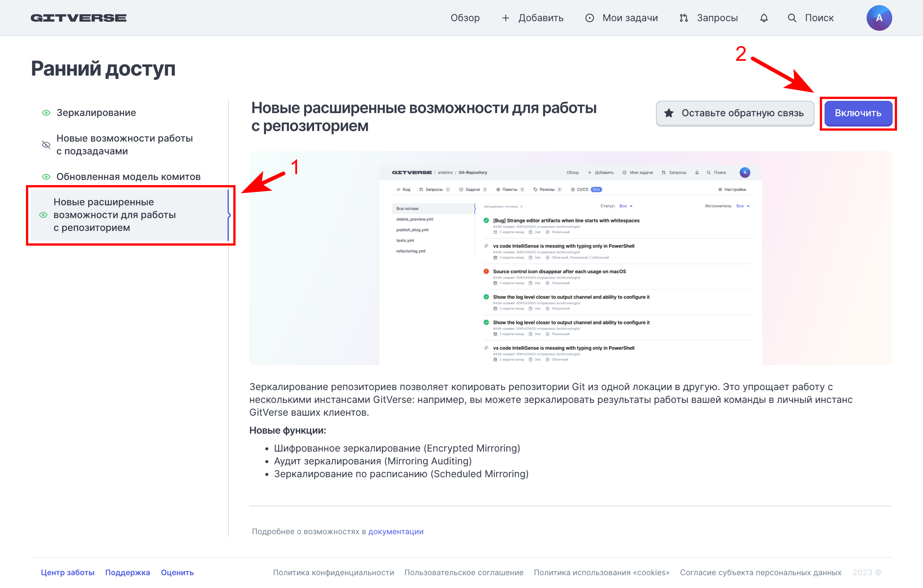Click Оценить in the footer
The width and height of the screenshot is (923, 588).
click(177, 572)
